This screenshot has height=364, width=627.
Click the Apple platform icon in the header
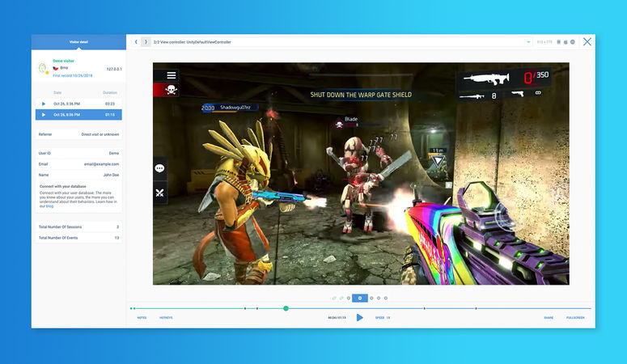566,42
